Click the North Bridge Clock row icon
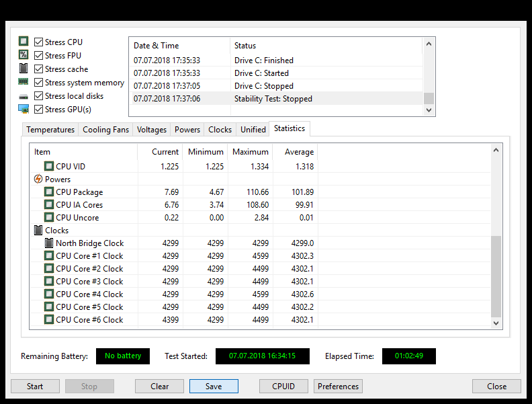The image size is (532, 404). (49, 243)
